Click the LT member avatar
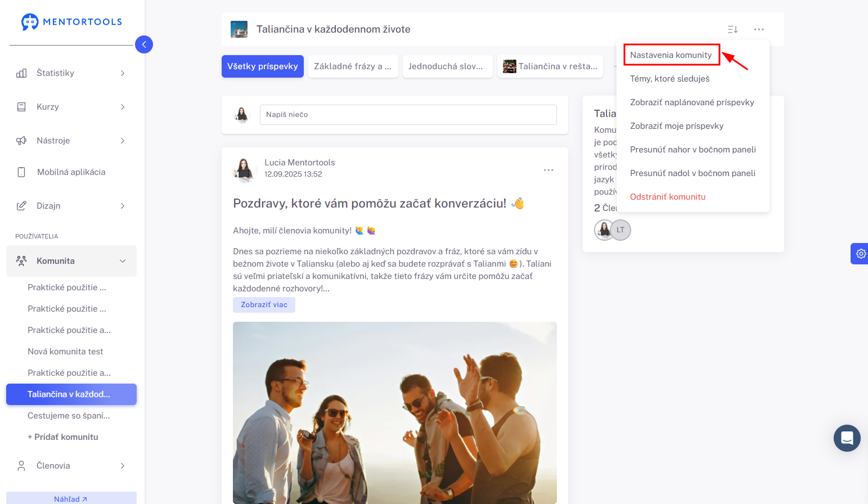 tap(620, 230)
